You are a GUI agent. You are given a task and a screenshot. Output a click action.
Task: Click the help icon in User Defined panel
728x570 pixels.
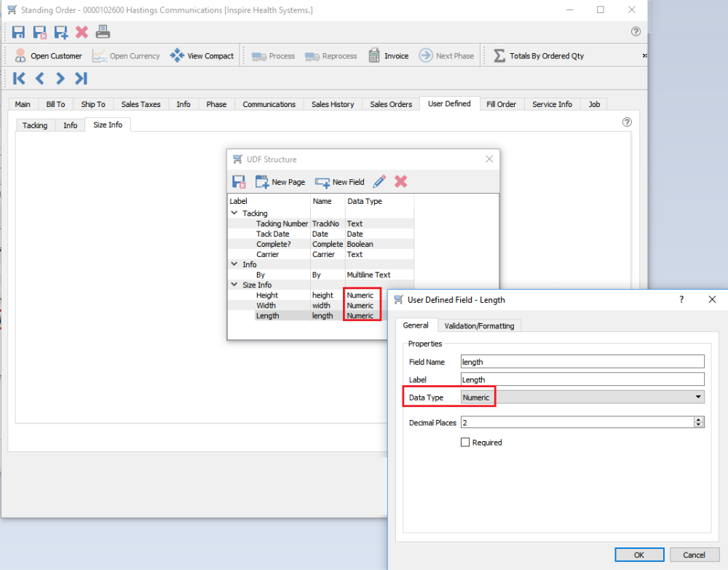[627, 122]
